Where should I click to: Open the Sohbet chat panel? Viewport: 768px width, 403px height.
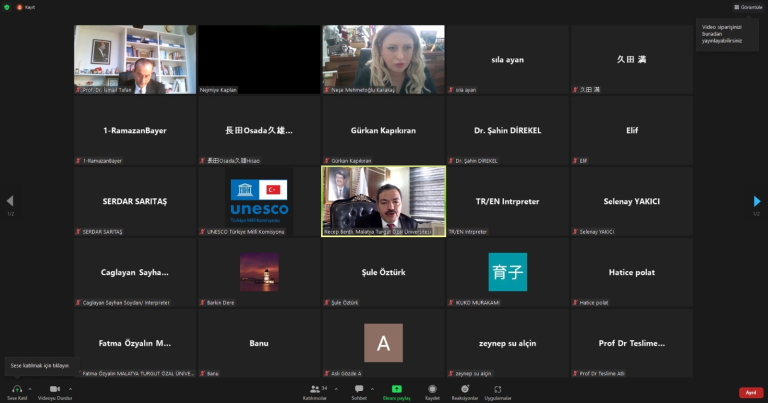click(x=359, y=388)
